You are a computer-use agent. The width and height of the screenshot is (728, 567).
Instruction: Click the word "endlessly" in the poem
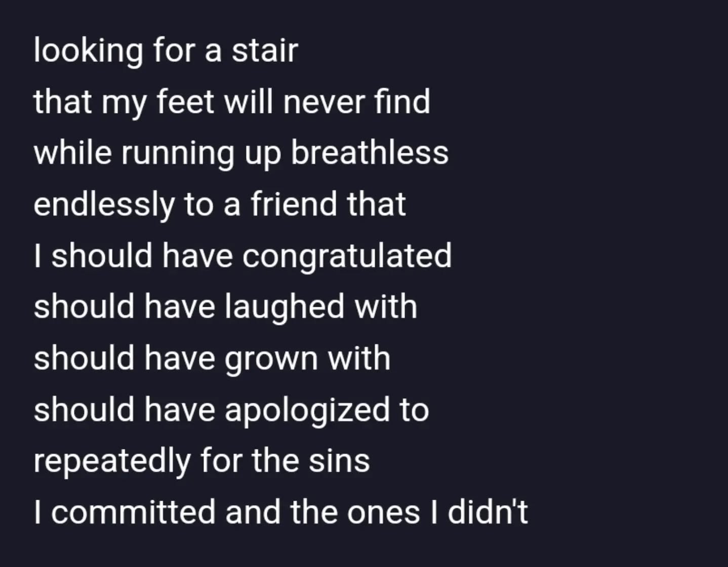tap(104, 204)
